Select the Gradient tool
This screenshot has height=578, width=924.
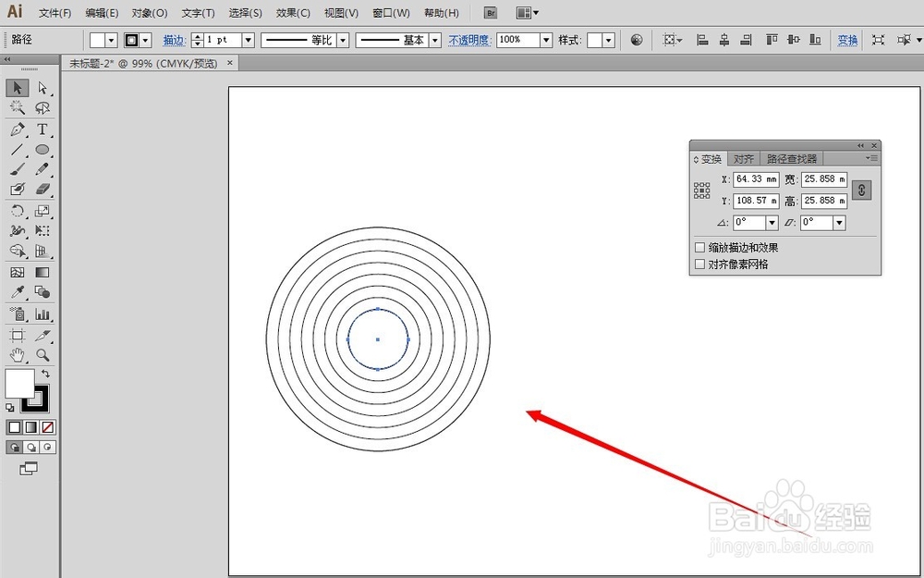tap(42, 272)
